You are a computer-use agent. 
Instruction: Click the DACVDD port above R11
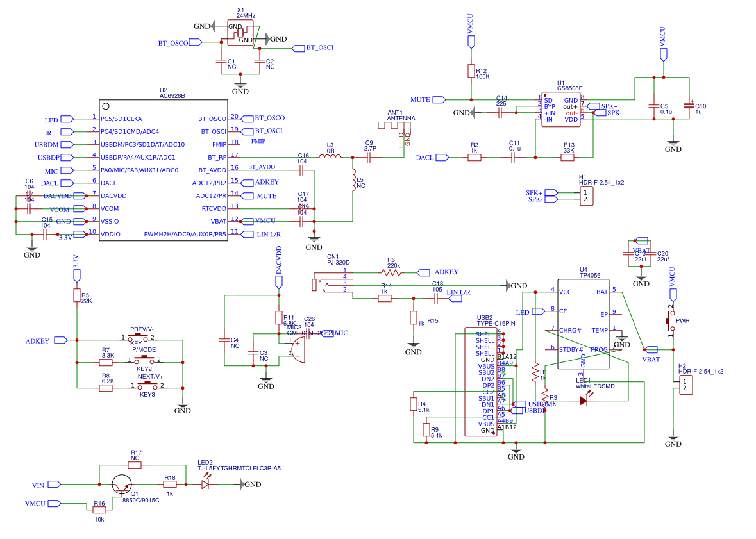point(279,282)
